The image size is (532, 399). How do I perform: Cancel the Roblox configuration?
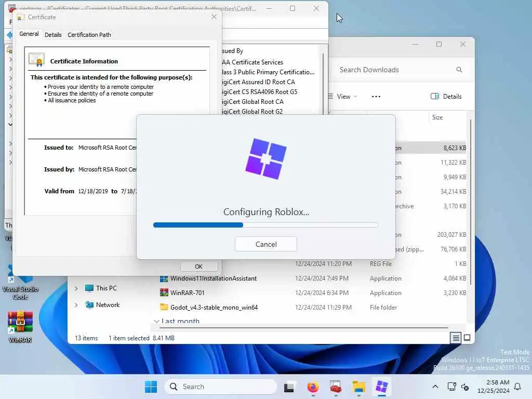click(x=265, y=244)
